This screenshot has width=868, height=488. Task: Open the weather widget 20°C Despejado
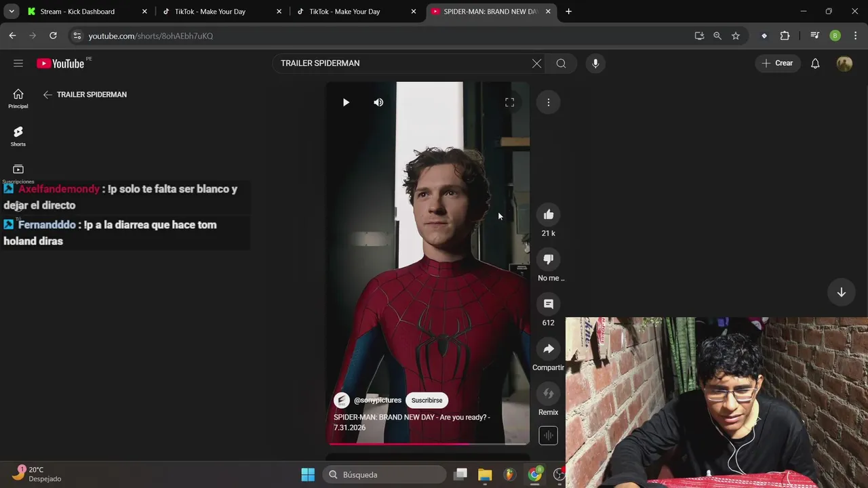coord(37,474)
